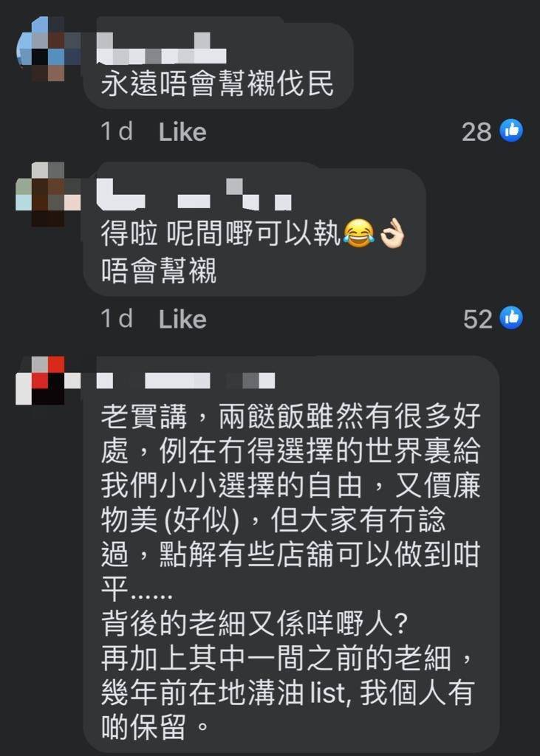This screenshot has width=540, height=756.
Task: Open the 1d timestamp under the first comment
Action: (117, 131)
